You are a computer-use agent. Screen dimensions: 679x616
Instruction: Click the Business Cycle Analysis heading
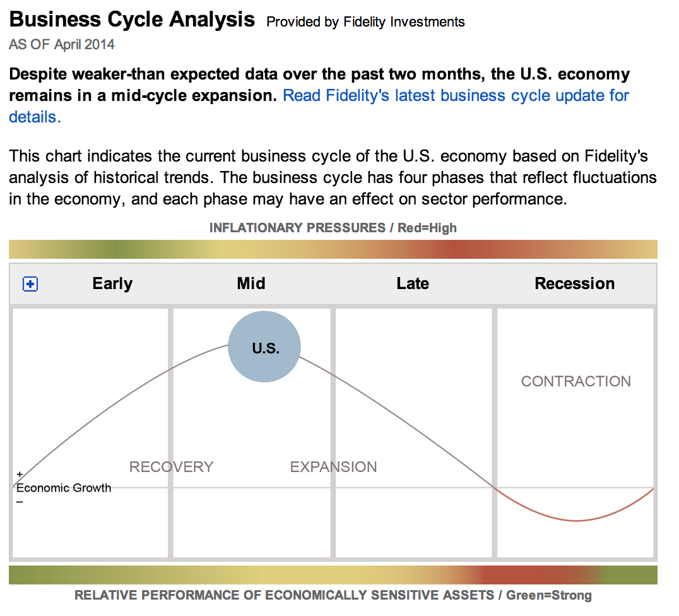coord(132,20)
